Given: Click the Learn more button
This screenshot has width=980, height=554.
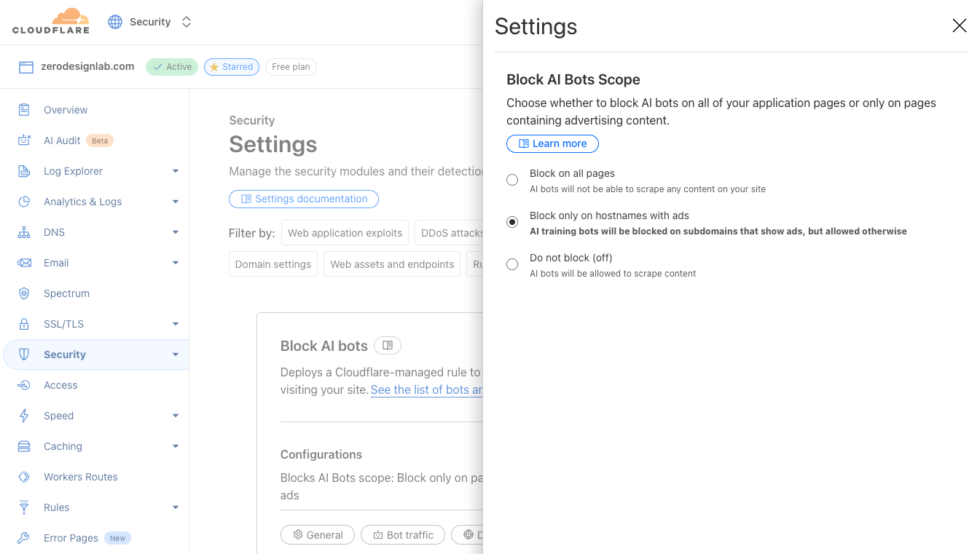Looking at the screenshot, I should pos(552,143).
